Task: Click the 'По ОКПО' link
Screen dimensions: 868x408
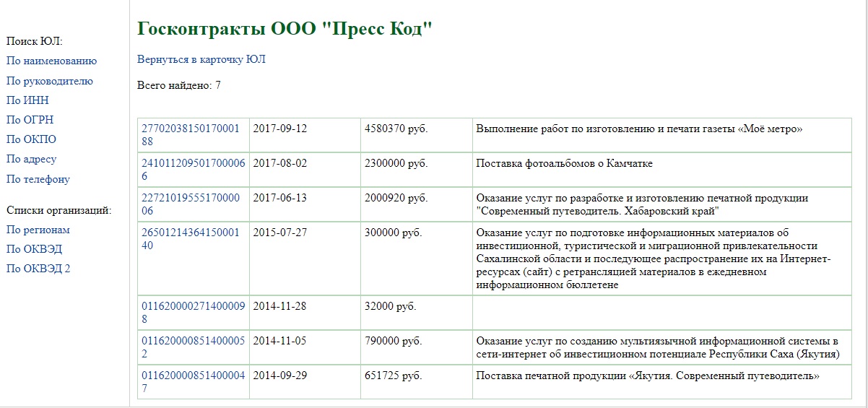Action: coord(31,140)
